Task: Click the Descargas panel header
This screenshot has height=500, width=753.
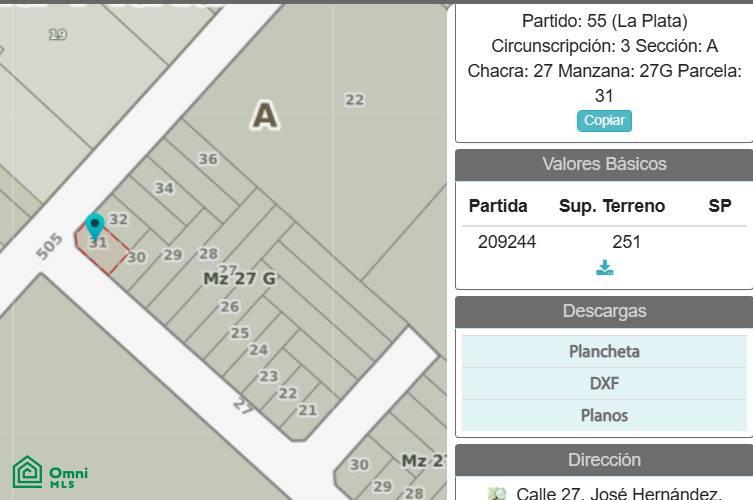Action: [x=604, y=311]
